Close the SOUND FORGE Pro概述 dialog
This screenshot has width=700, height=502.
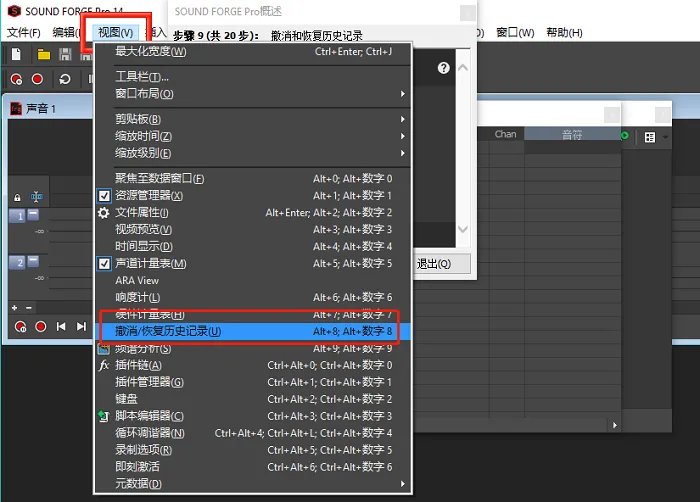(467, 13)
